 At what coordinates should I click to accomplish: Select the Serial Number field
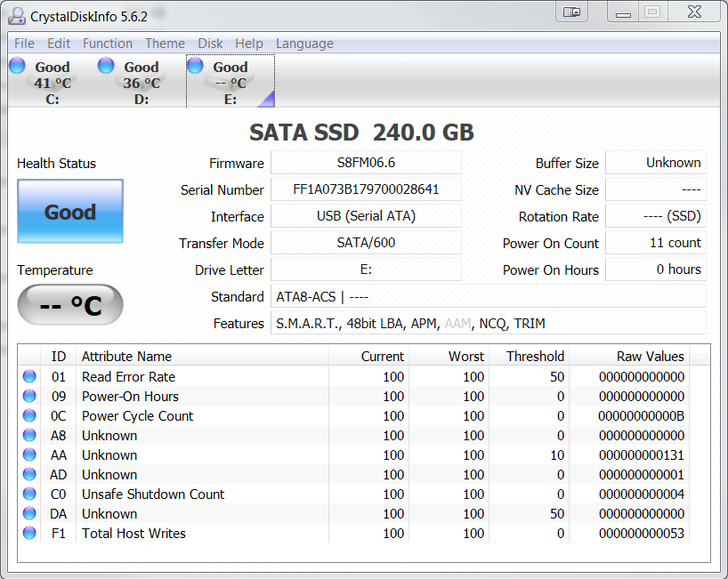coord(366,189)
